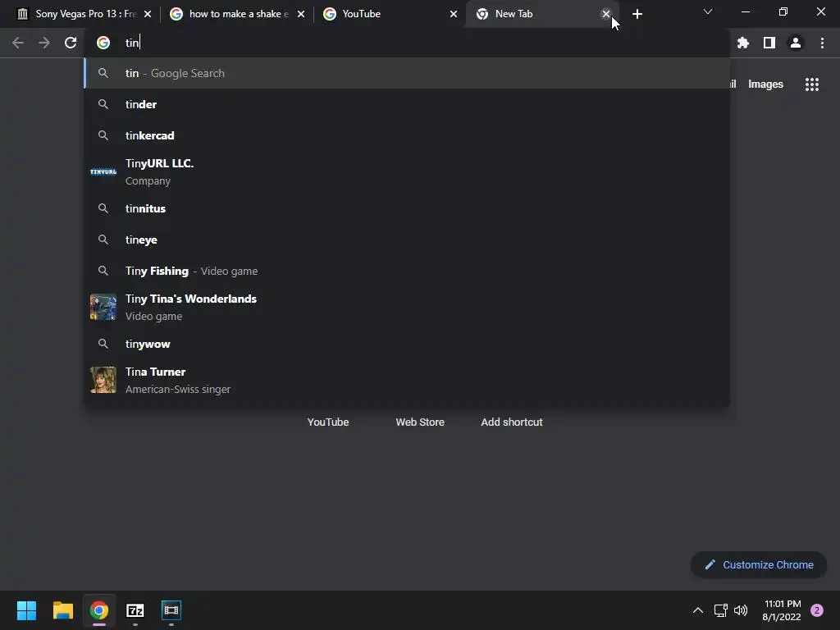Choose the tinywow suggestion
This screenshot has height=630, width=840.
pyautogui.click(x=407, y=344)
